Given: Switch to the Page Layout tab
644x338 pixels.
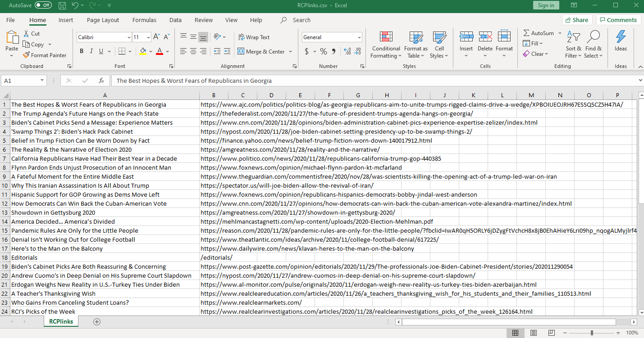Looking at the screenshot, I should (x=103, y=20).
